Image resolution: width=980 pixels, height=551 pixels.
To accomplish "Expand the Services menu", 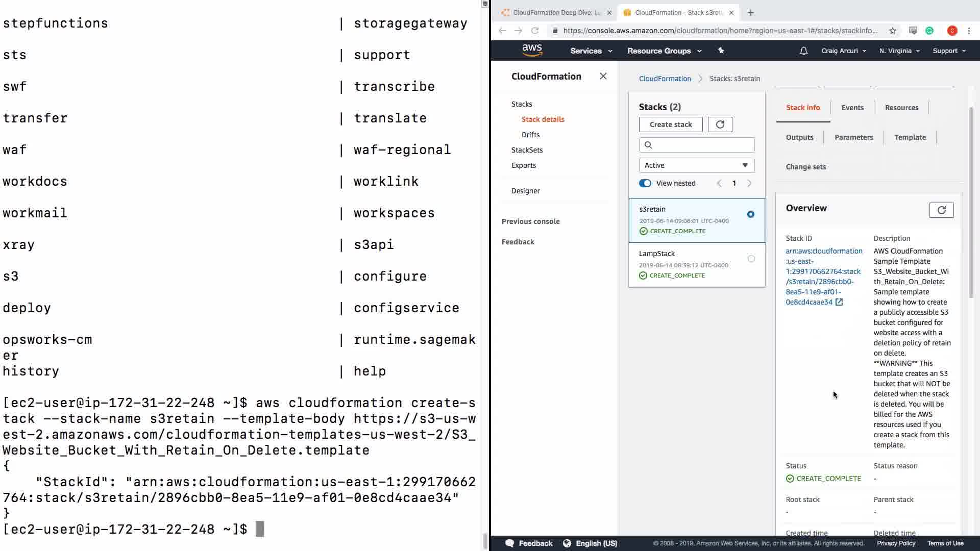I will pyautogui.click(x=591, y=51).
